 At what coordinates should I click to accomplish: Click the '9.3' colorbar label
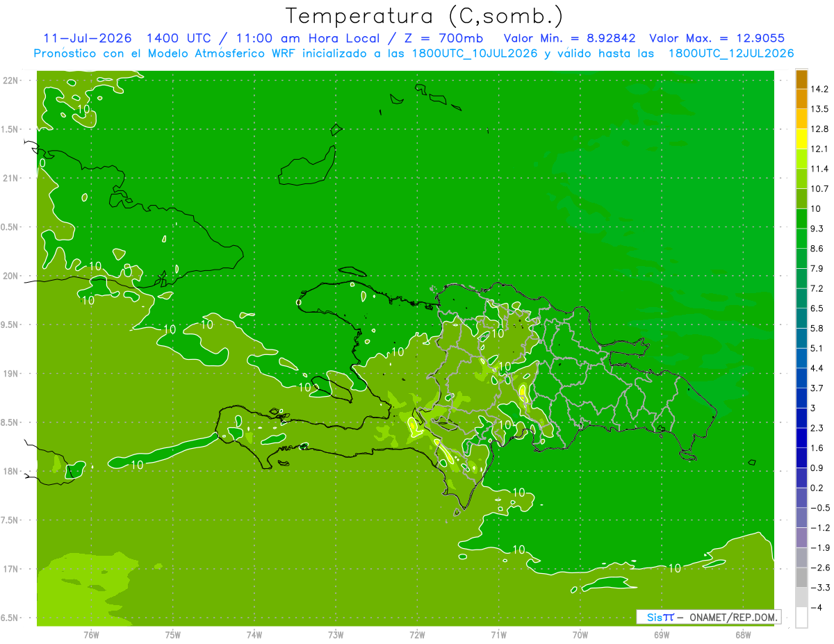coord(817,228)
